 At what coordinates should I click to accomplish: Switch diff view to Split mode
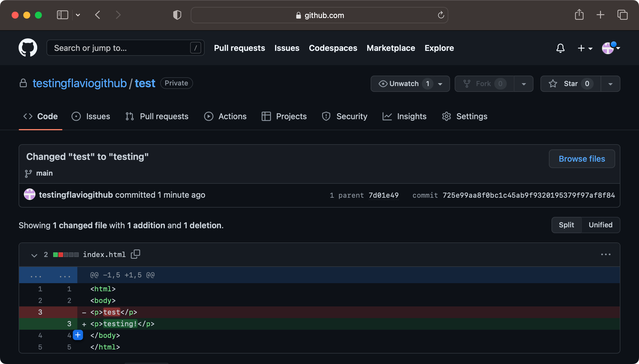coord(566,225)
